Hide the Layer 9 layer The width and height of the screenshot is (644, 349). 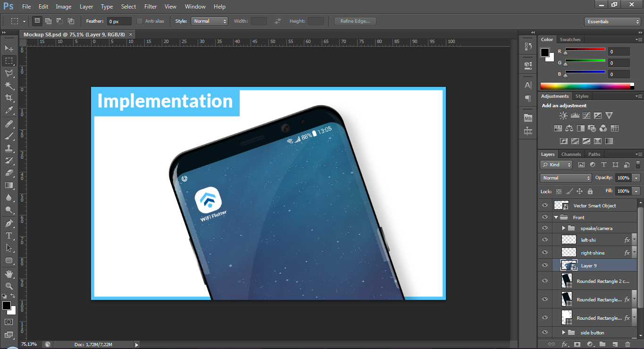(x=545, y=265)
